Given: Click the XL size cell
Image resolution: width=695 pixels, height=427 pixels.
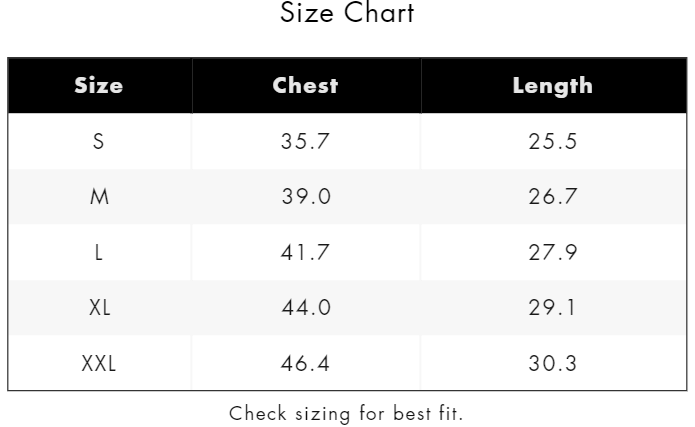Looking at the screenshot, I should (99, 307).
